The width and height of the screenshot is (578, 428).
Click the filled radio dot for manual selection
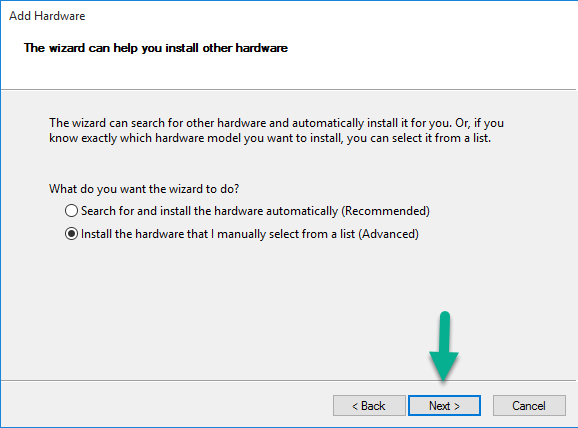tap(71, 234)
